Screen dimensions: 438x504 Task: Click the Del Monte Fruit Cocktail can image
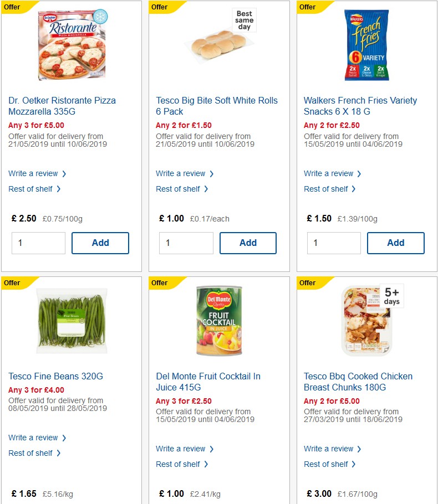pyautogui.click(x=218, y=321)
